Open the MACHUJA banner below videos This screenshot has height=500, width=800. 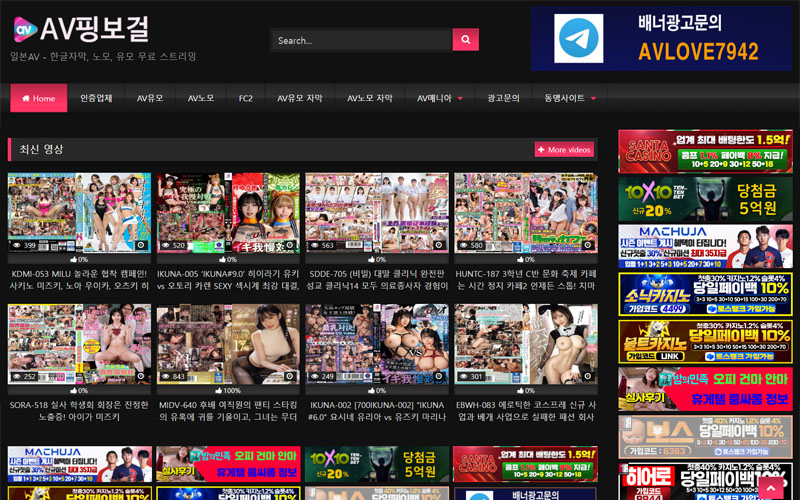pyautogui.click(x=80, y=464)
